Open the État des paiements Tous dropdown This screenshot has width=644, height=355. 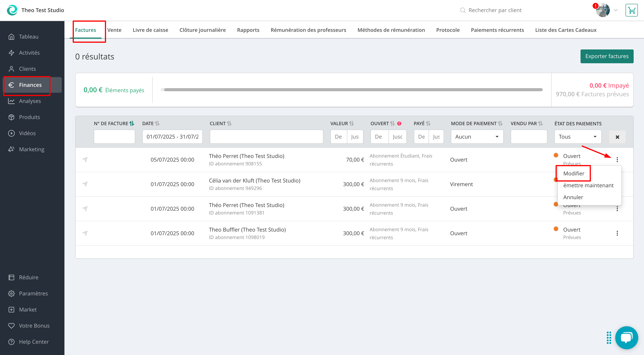tap(578, 137)
